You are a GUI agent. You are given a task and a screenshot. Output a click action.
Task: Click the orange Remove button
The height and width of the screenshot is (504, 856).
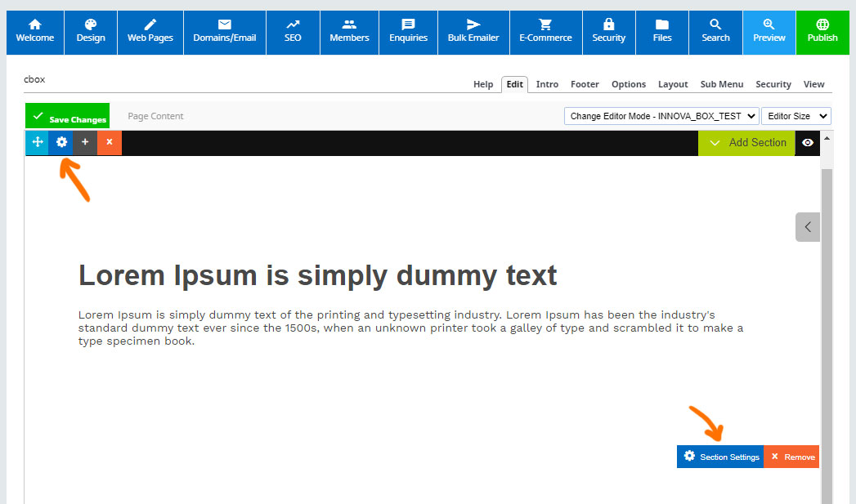791,457
